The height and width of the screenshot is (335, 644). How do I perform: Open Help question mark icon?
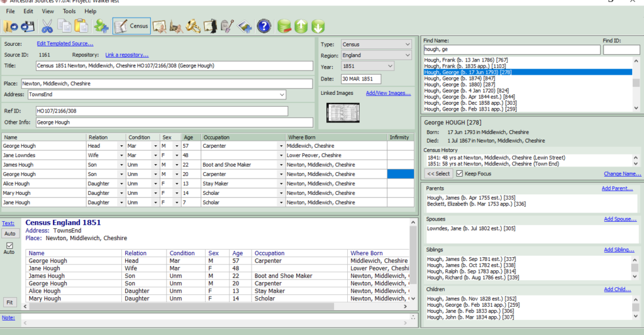pyautogui.click(x=264, y=26)
